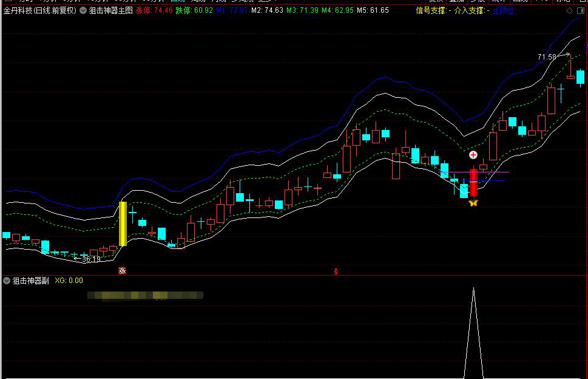
Task: Click the red 涨 marker below the chart
Action: click(x=122, y=270)
